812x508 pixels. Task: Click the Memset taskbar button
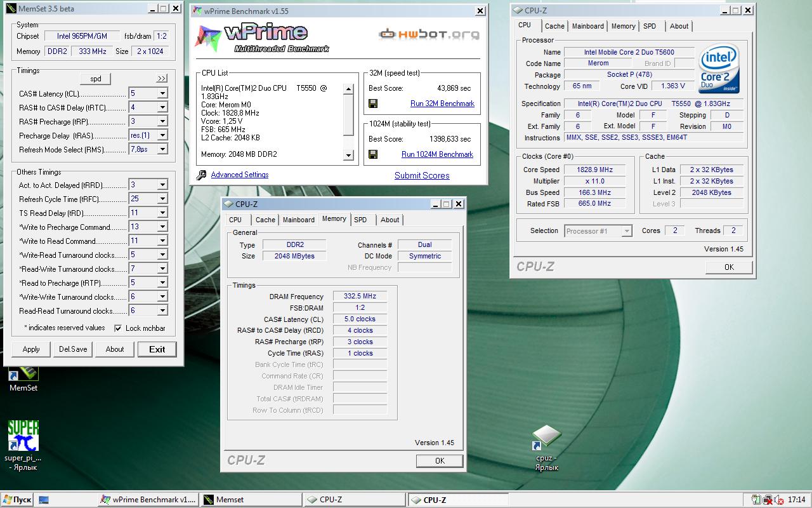[x=250, y=500]
